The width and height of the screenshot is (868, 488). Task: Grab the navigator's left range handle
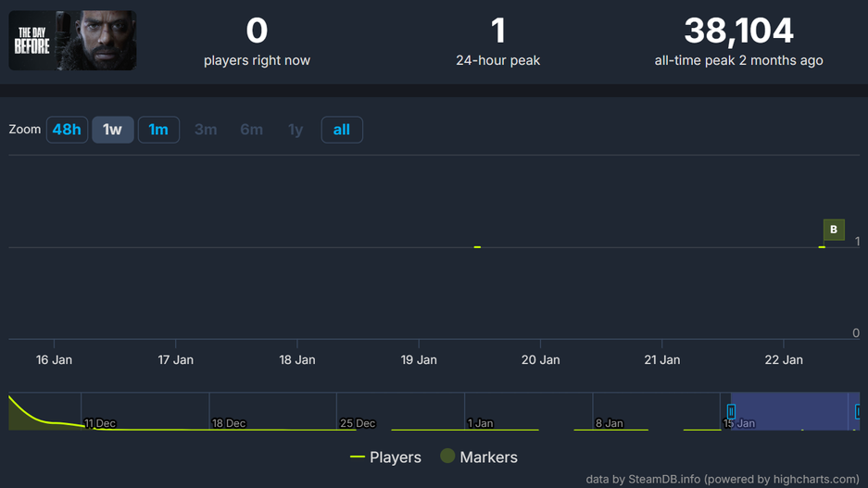731,411
